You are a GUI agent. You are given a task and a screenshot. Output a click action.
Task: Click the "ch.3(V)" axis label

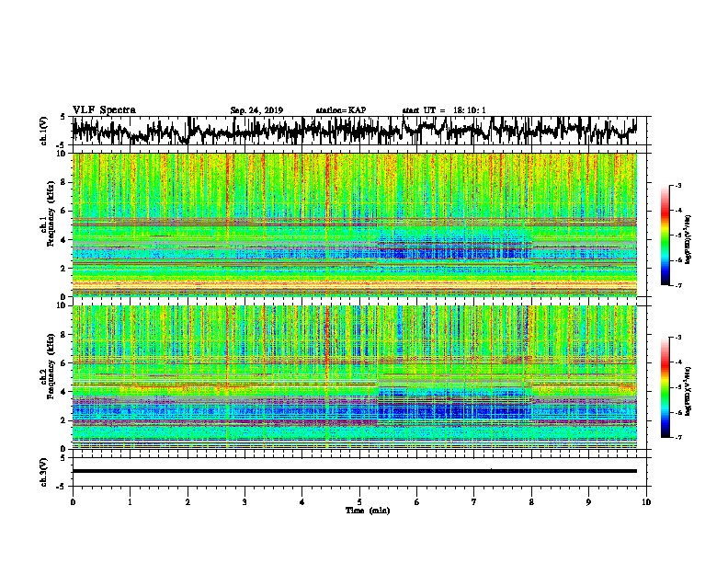(x=44, y=472)
